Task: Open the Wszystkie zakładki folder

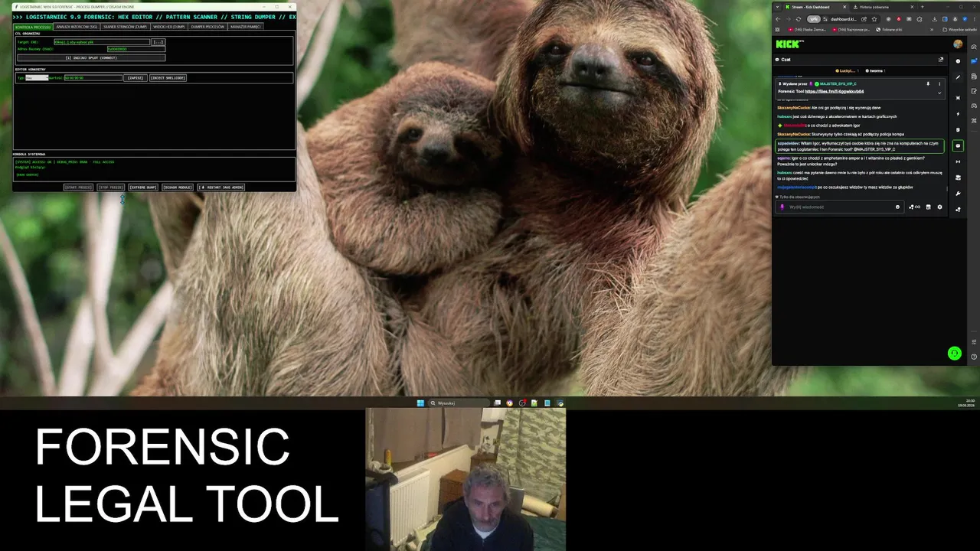Action: pos(960,30)
